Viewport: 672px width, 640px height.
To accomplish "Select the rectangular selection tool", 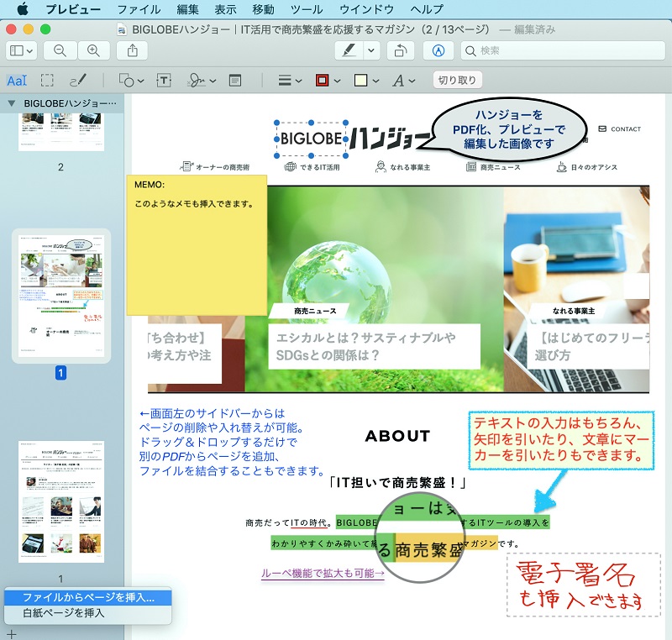I will [48, 81].
